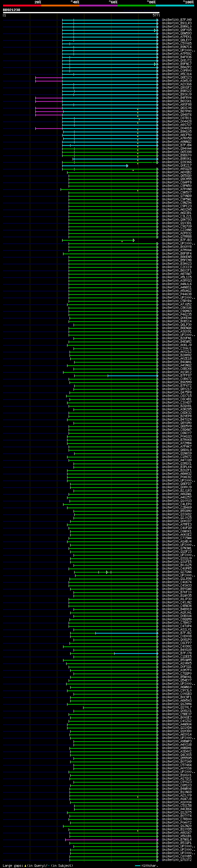The height and width of the screenshot is (868, 197).
Task: Click purple segment of the Q6ES23 row
Action: 49,78
